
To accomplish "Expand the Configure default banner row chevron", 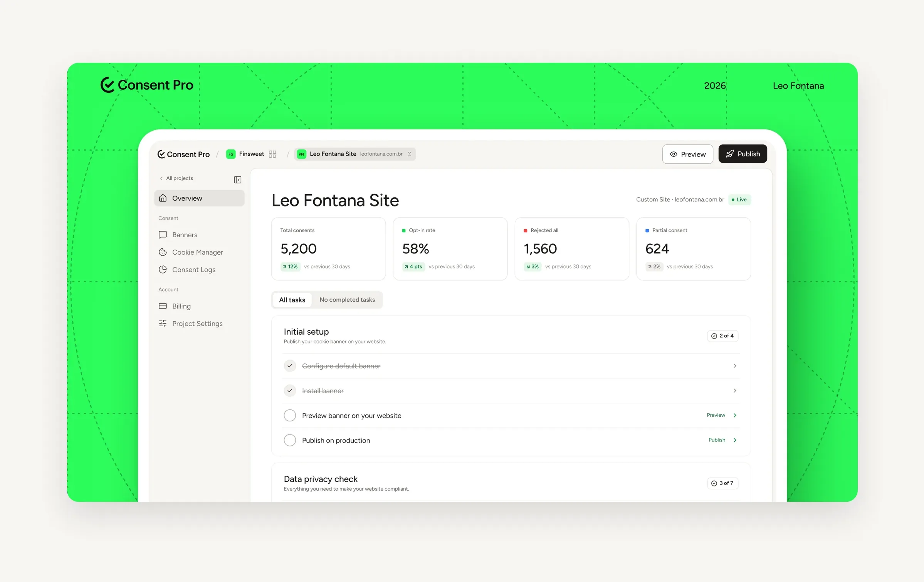I will (735, 366).
